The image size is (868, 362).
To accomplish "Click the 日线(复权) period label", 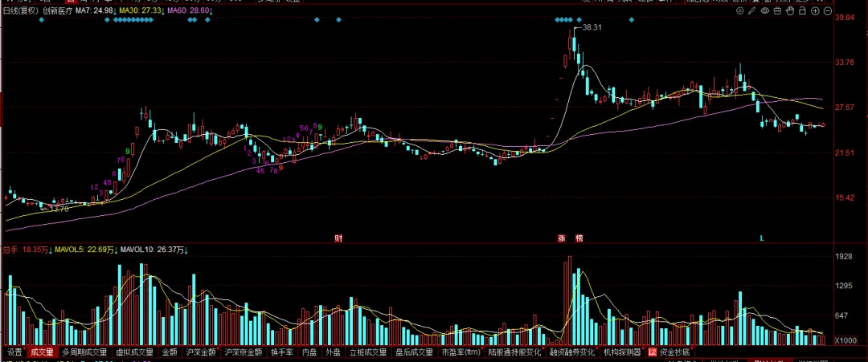I will [21, 10].
